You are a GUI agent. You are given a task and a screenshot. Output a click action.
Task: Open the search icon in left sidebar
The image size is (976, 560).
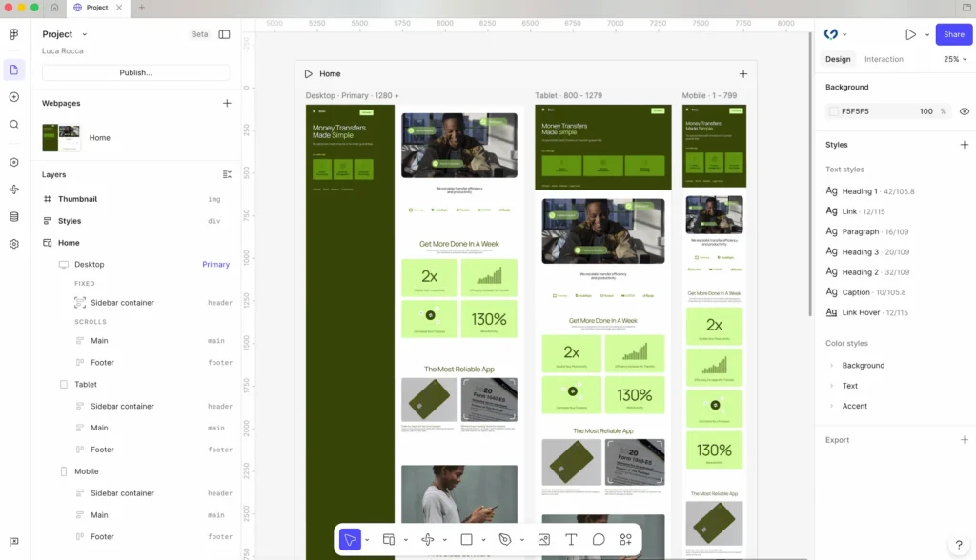(x=14, y=124)
